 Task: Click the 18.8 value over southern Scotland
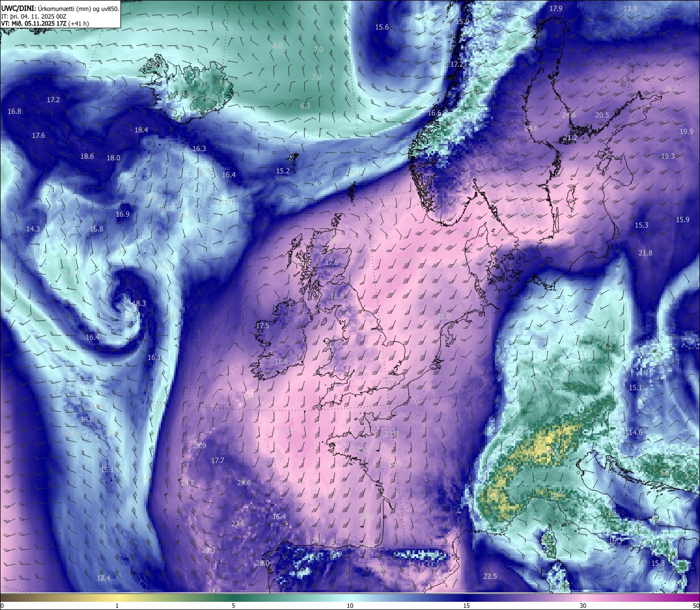337,296
